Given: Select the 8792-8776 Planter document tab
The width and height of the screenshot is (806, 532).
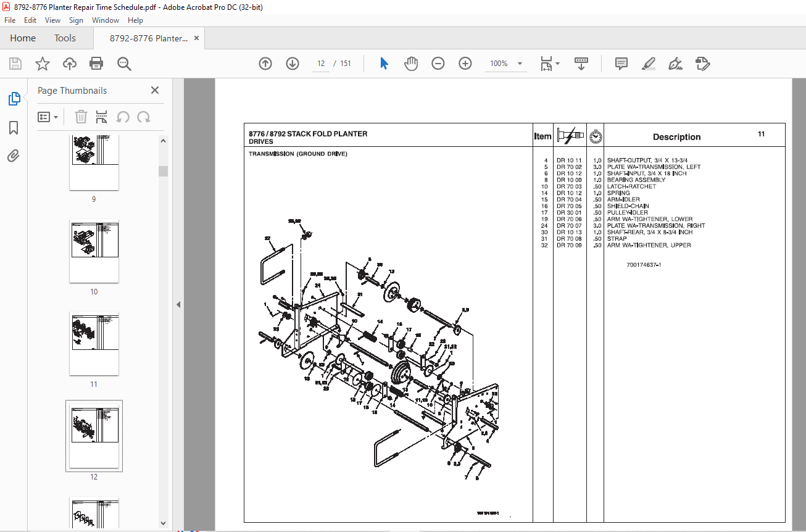Looking at the screenshot, I should 148,38.
